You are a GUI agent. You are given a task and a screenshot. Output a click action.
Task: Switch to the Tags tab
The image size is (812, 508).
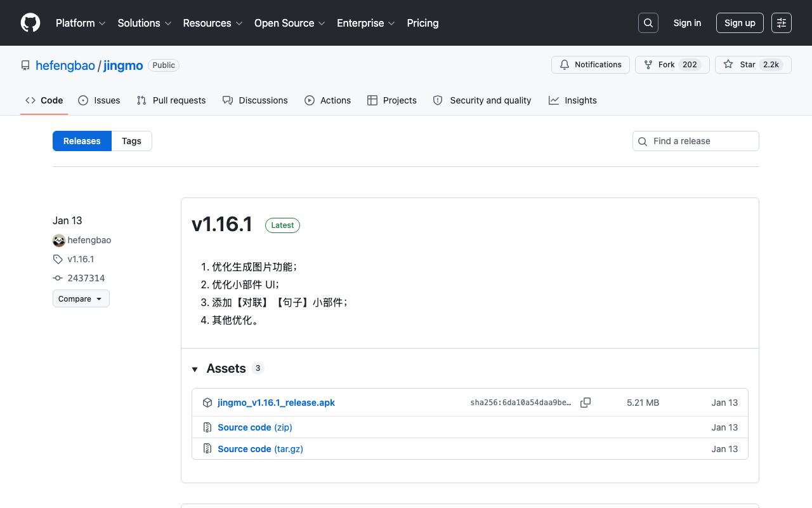click(x=131, y=141)
